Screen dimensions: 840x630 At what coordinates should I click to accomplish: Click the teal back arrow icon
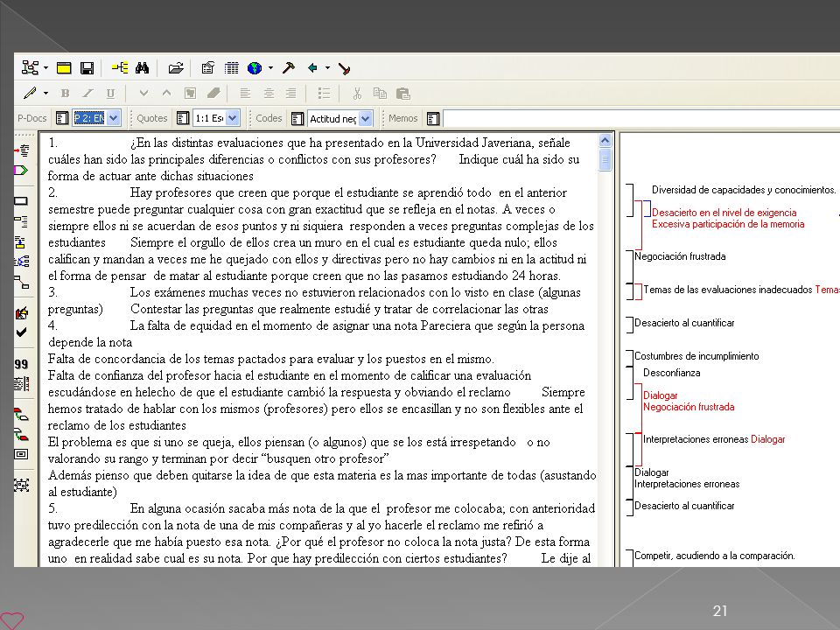[312, 68]
